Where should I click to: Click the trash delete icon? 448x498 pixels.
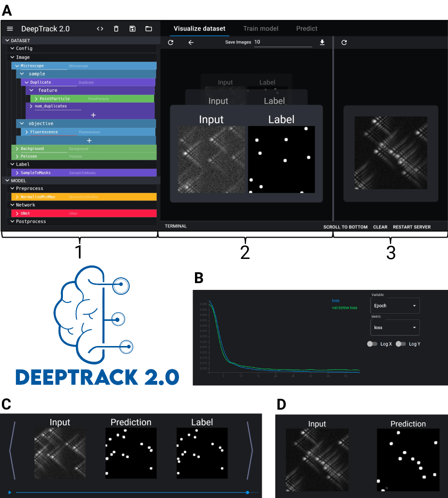tap(116, 29)
